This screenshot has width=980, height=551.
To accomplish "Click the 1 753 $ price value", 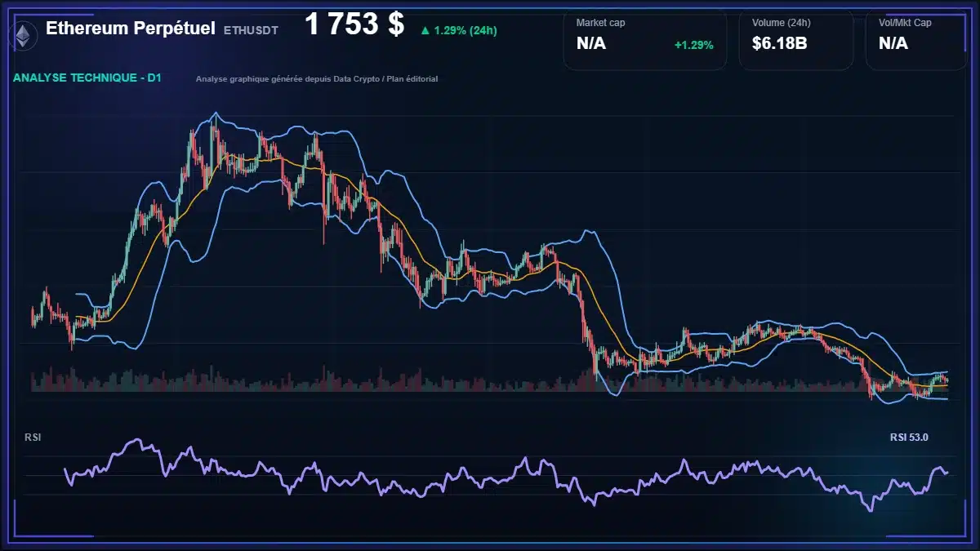I will (x=354, y=24).
